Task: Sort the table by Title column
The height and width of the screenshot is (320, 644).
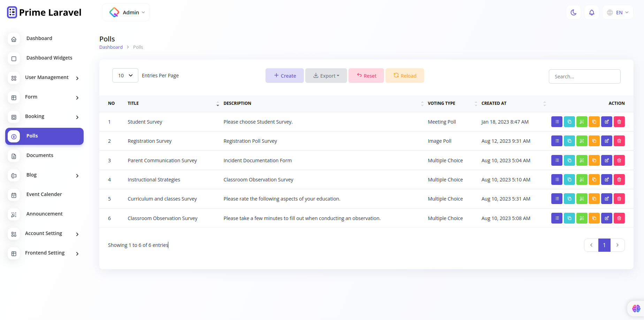Action: pyautogui.click(x=217, y=103)
